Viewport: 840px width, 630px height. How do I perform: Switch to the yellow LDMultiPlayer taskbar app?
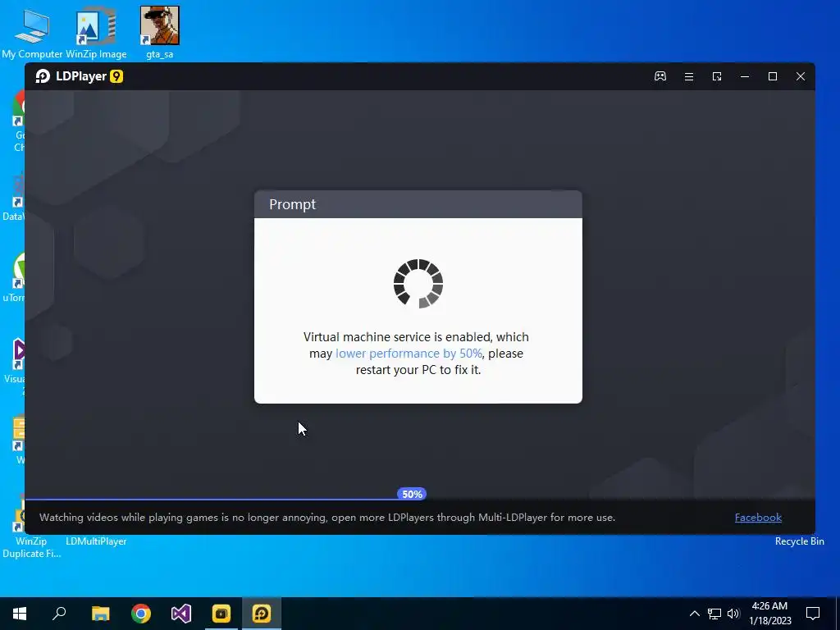[221, 614]
